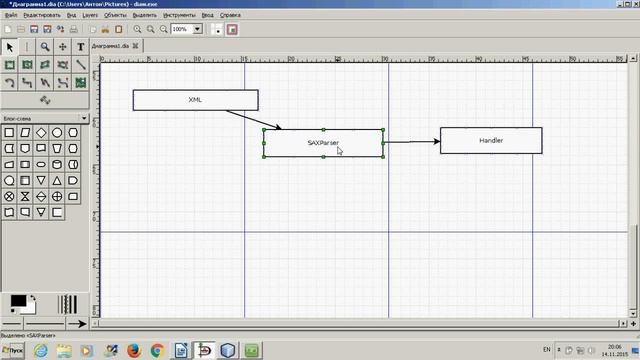Toggle object snapping button

232,29
